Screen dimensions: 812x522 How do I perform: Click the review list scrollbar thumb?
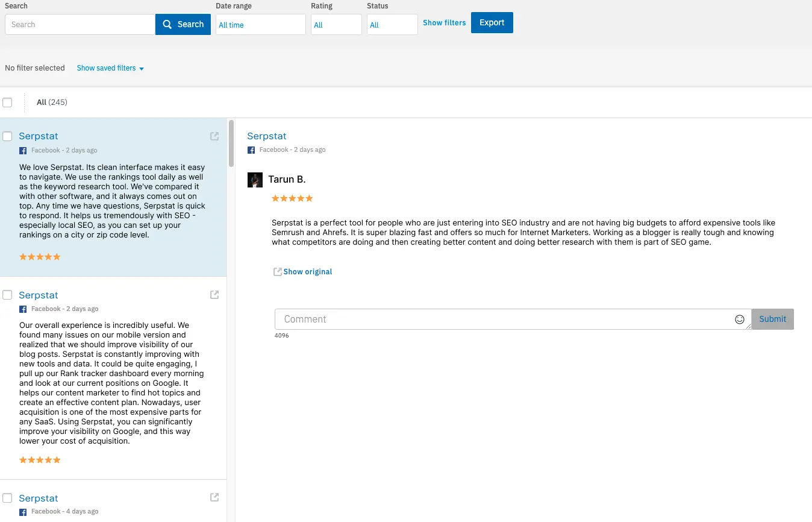231,143
